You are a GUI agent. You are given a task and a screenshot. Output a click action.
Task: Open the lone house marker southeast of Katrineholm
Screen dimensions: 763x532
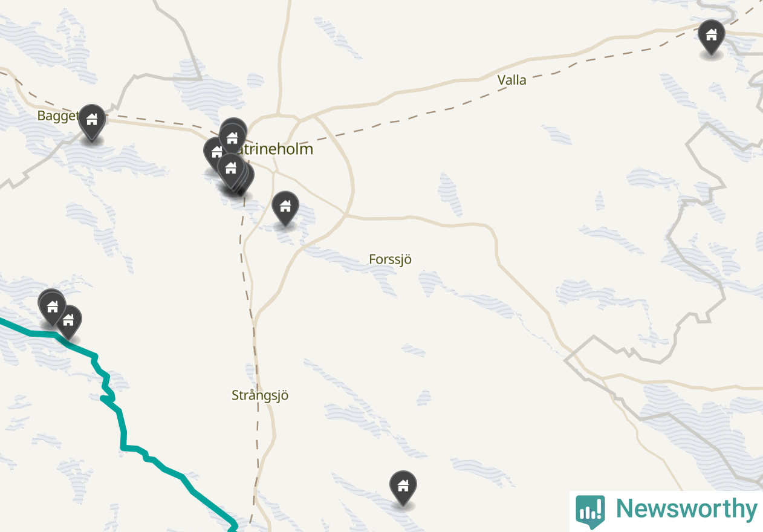tap(285, 207)
